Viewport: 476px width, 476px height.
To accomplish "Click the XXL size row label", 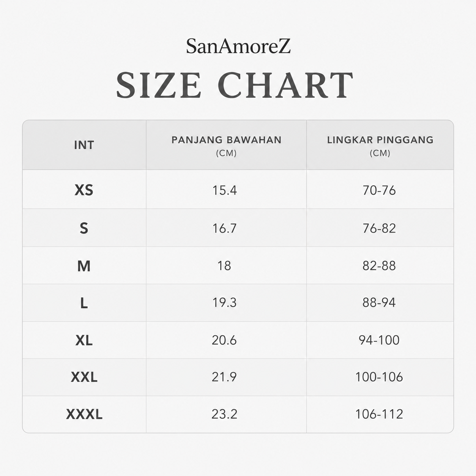I will (84, 377).
